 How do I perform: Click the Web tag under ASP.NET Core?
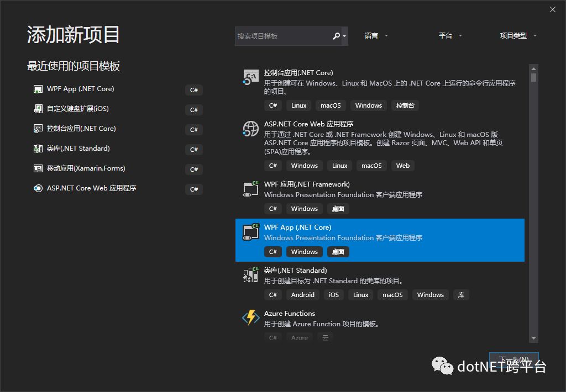pos(403,166)
